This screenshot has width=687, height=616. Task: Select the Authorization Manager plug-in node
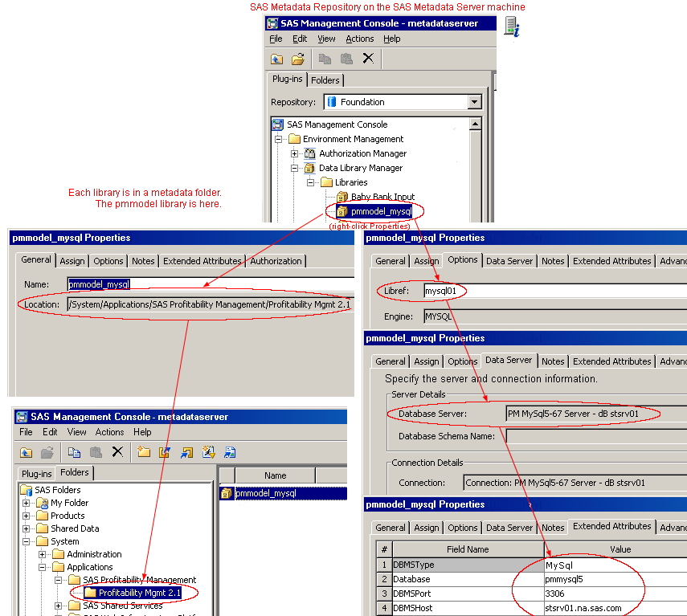pyautogui.click(x=362, y=153)
